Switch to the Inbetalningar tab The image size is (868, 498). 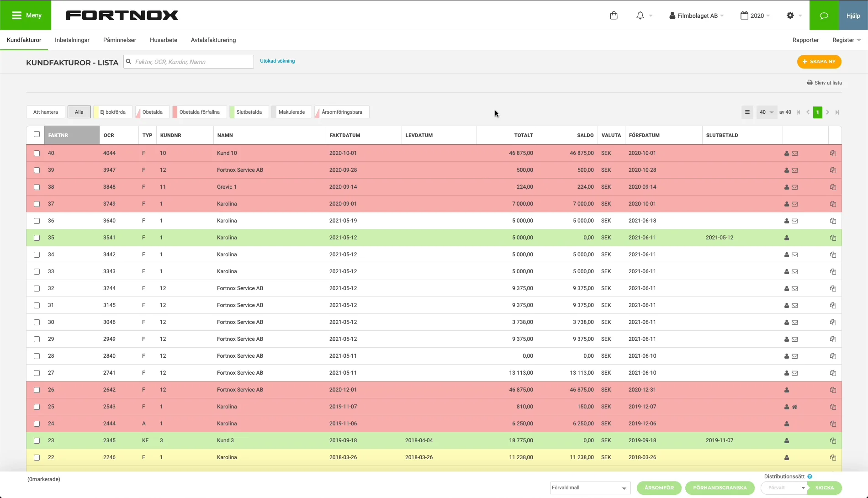point(72,40)
